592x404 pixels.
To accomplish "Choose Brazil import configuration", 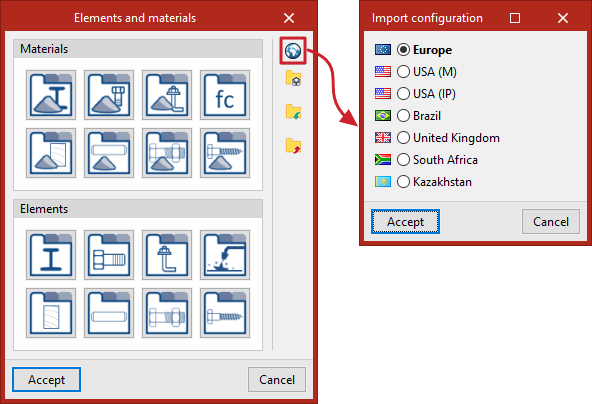I will click(x=403, y=116).
